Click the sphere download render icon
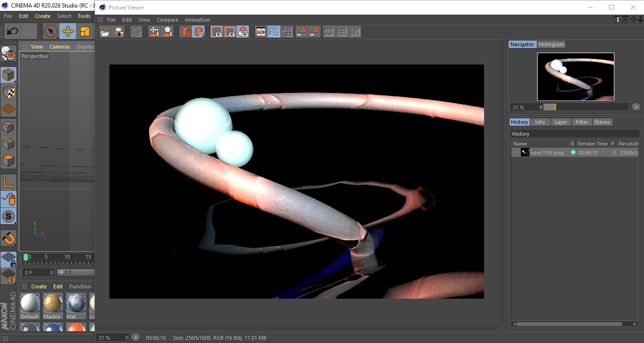 [x=167, y=32]
